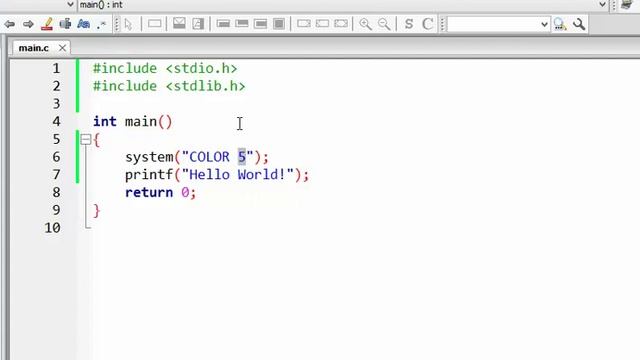The image size is (640, 360).
Task: Close the main.c tab
Action: tap(62, 48)
